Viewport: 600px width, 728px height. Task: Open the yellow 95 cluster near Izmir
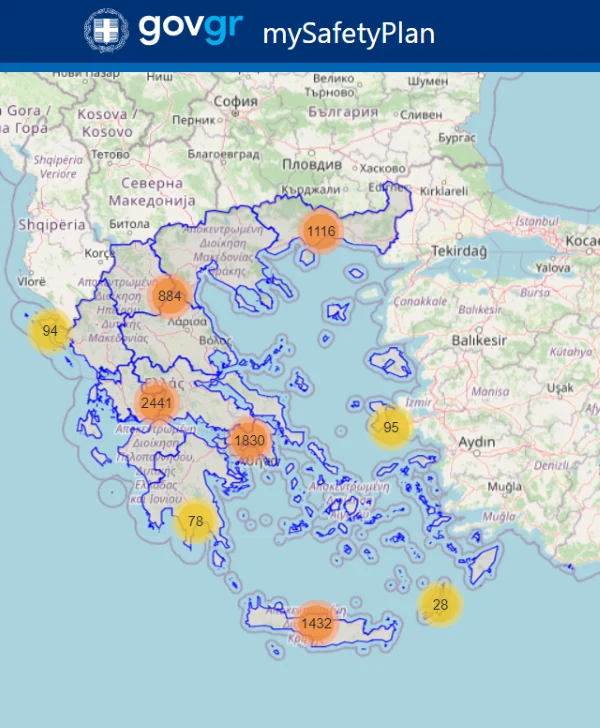tap(390, 427)
